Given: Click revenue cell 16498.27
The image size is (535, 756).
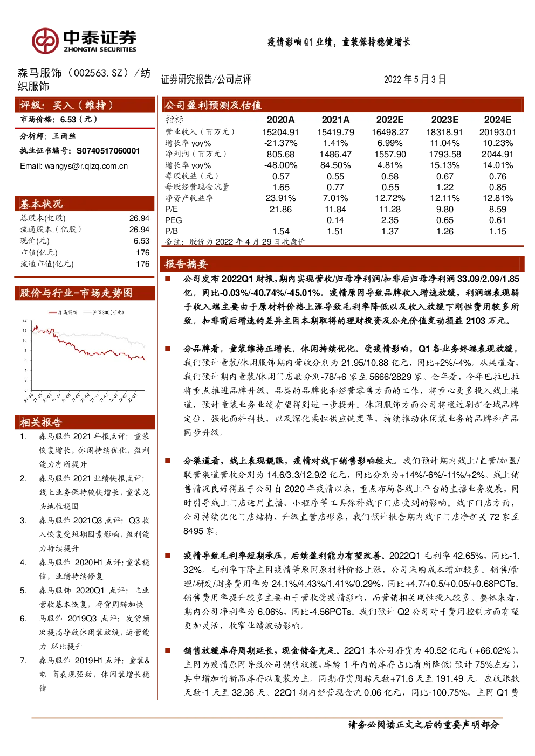Looking at the screenshot, I should pos(390,132).
